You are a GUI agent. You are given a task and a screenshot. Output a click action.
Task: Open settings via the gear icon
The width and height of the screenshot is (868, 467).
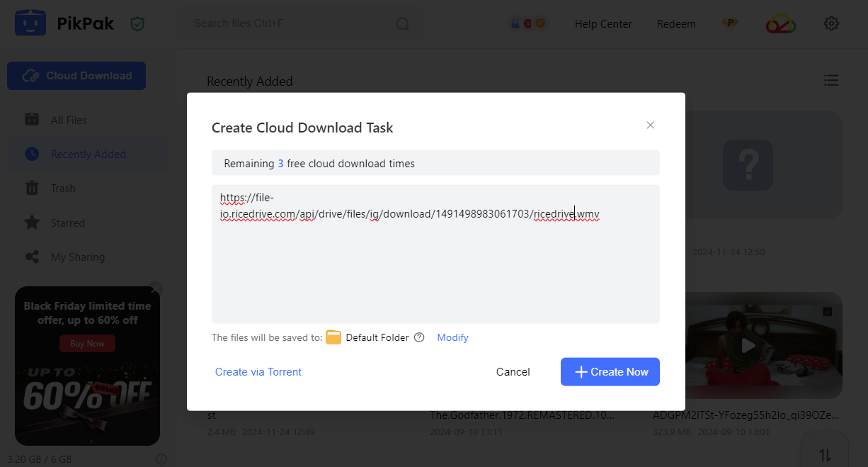pos(831,23)
